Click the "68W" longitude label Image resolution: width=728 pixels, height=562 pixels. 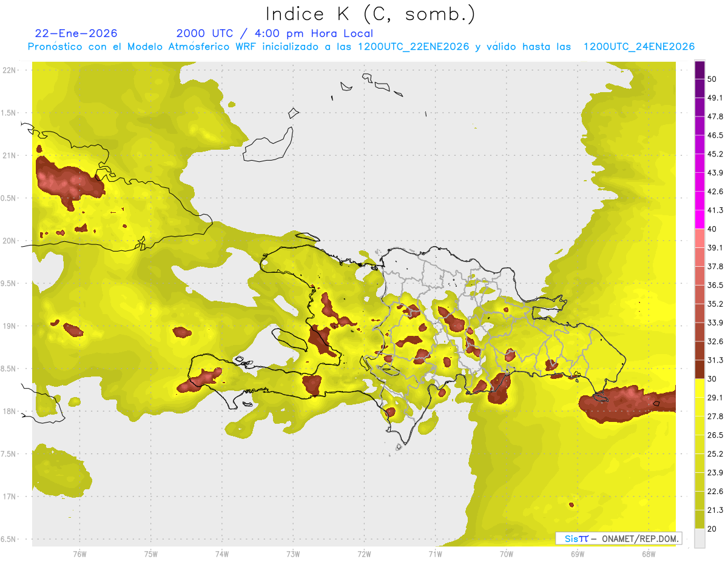648,554
